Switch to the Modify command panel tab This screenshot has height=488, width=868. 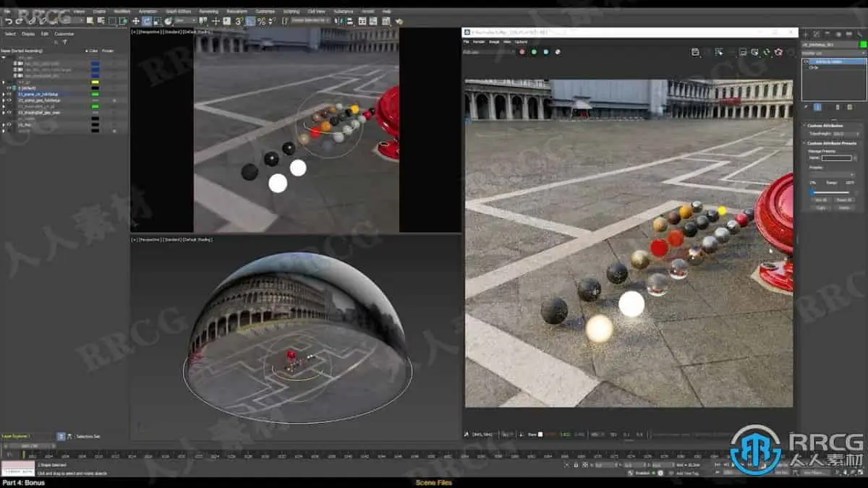(x=816, y=34)
